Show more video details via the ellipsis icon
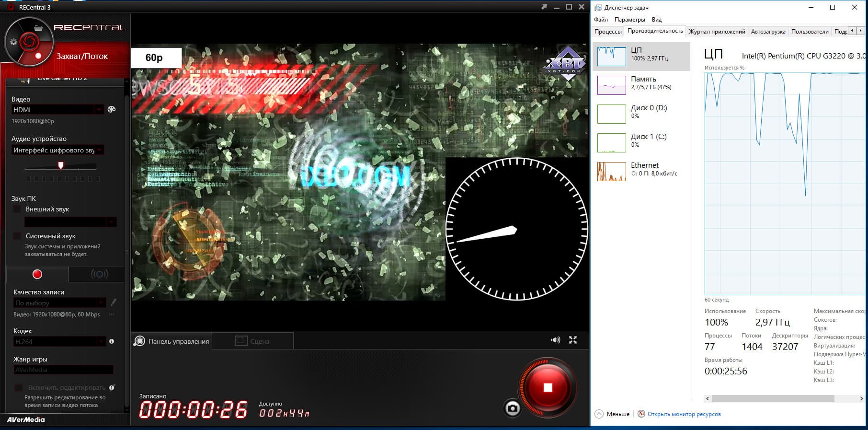Image resolution: width=868 pixels, height=430 pixels. (x=112, y=314)
